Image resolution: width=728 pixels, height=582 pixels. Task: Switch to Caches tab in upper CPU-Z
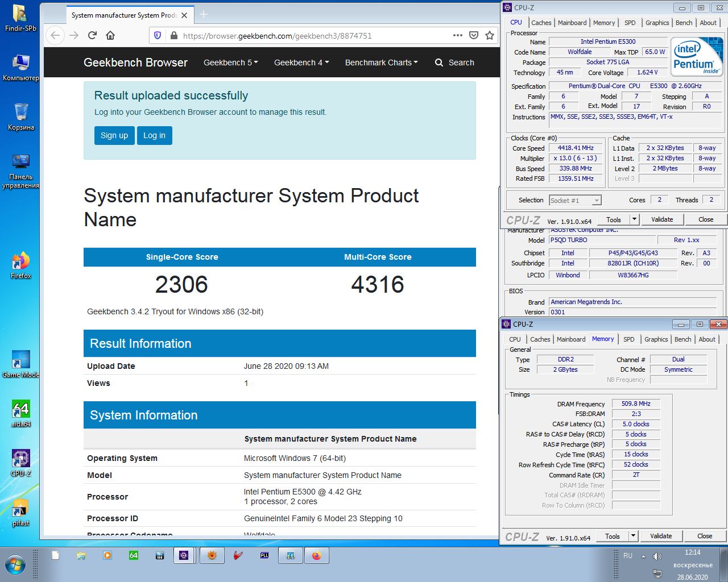pyautogui.click(x=541, y=23)
